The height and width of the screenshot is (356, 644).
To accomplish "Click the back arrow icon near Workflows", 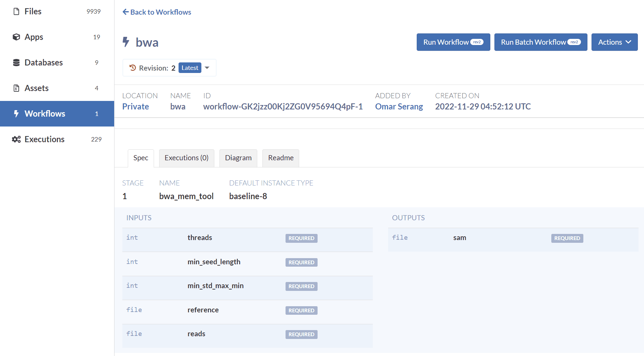I will [125, 12].
